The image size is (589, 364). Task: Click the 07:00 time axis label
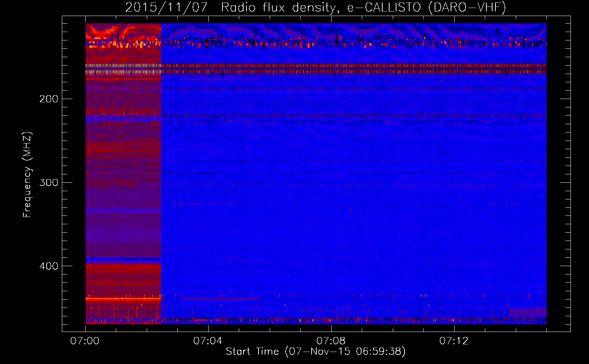click(85, 341)
